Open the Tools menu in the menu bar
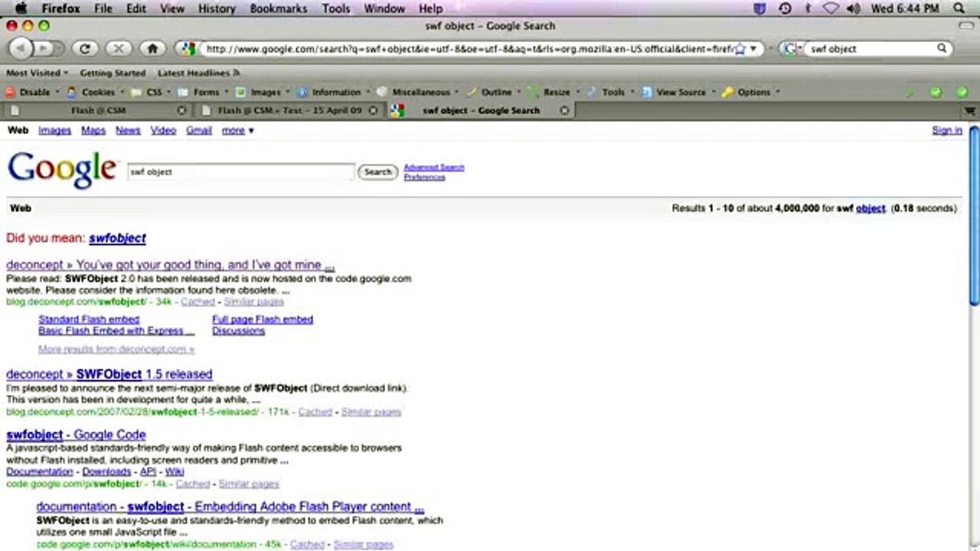980x551 pixels. 335,8
